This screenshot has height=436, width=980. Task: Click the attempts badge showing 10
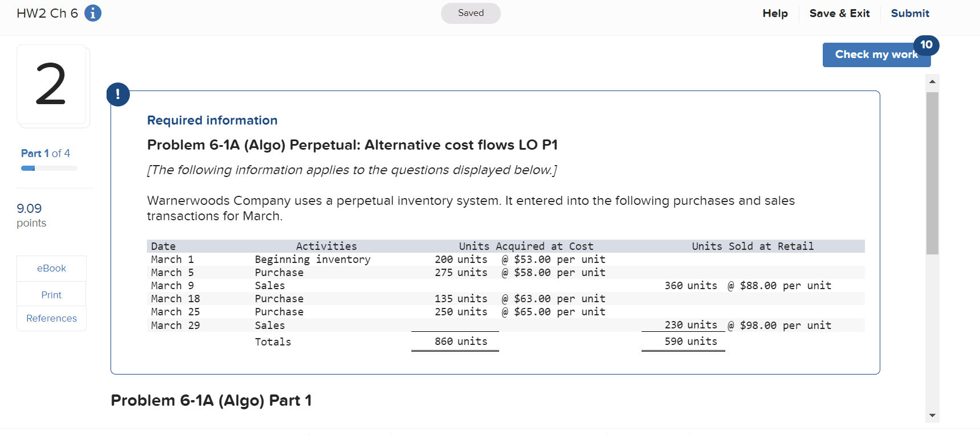point(926,45)
